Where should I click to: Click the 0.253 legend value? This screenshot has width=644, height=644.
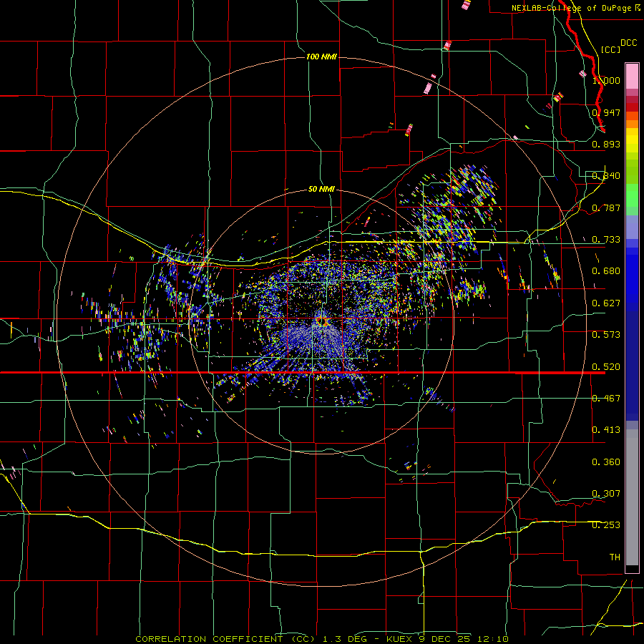pyautogui.click(x=606, y=525)
